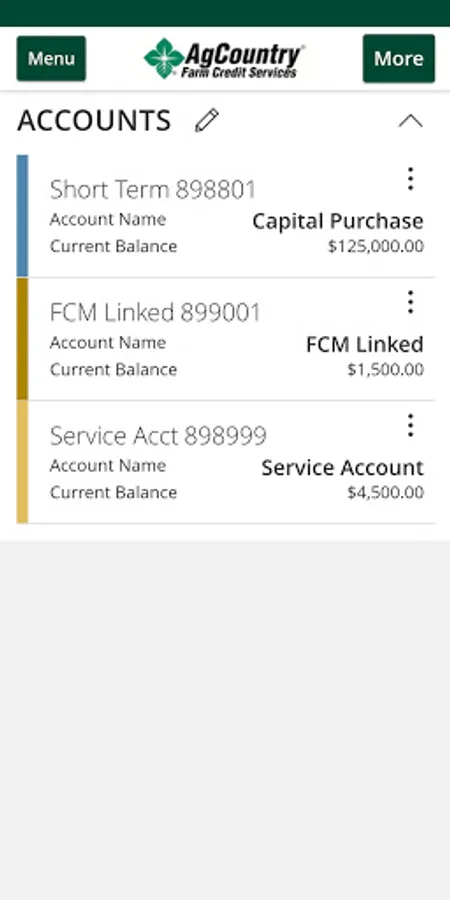Tap the $1,500.00 current balance

tap(386, 370)
